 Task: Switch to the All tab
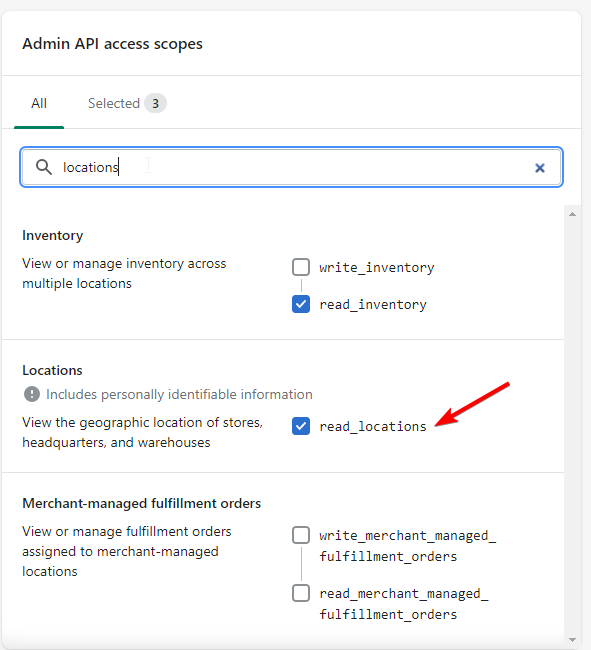39,103
